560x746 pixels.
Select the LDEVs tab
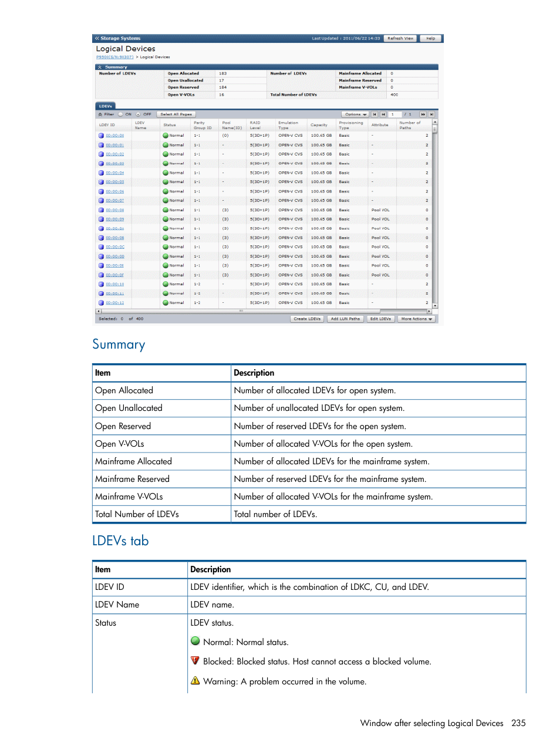point(106,106)
